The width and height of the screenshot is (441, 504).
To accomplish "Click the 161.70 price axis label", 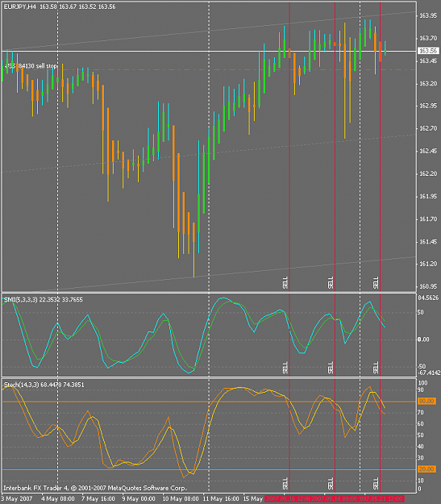I will 428,219.
